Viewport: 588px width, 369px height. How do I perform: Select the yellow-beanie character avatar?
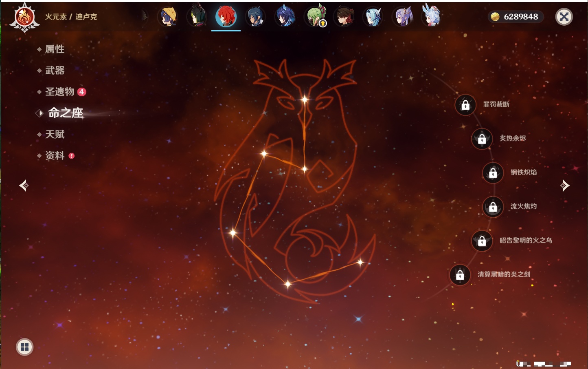[168, 16]
